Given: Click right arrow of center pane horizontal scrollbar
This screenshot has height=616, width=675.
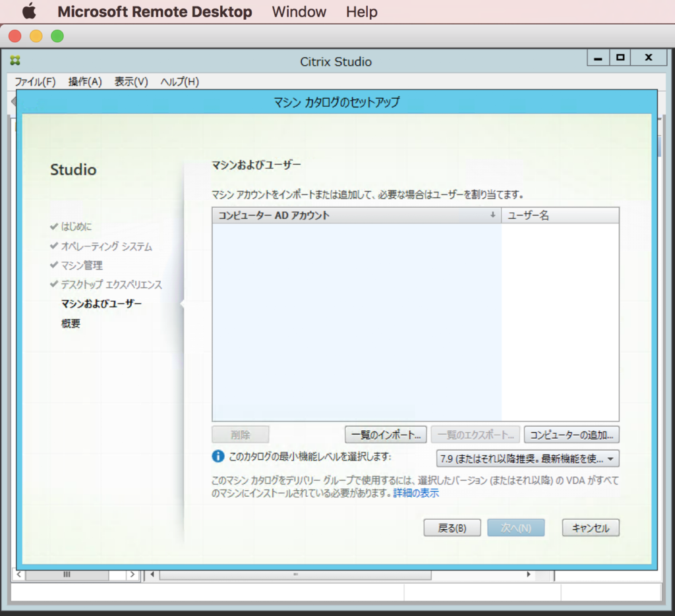Looking at the screenshot, I should click(529, 574).
